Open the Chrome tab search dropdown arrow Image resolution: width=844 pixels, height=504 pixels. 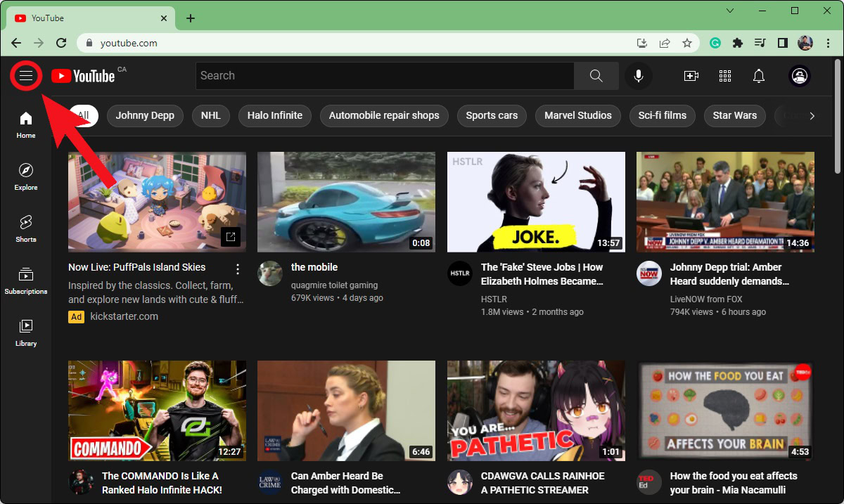click(x=730, y=11)
